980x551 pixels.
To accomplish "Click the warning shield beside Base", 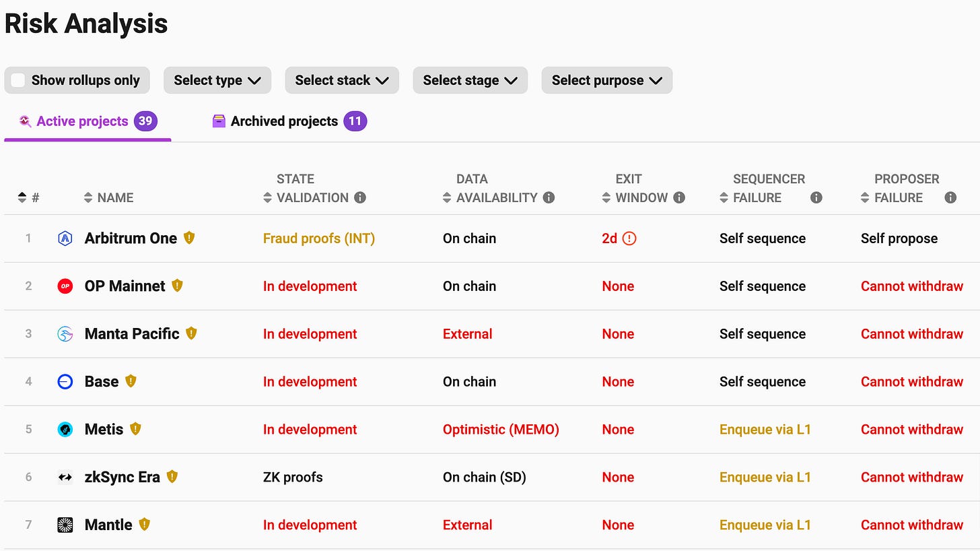I will [131, 381].
